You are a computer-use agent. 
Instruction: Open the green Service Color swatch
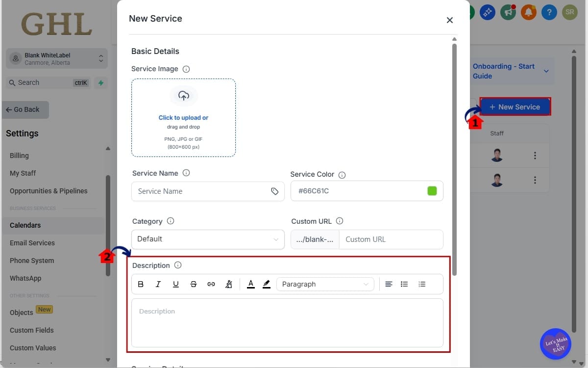[x=432, y=191]
